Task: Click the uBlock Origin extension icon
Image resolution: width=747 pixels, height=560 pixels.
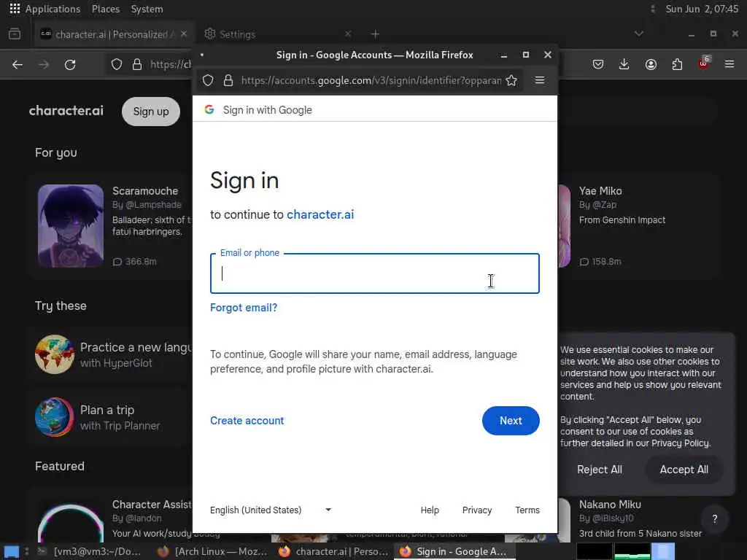Action: tap(704, 63)
